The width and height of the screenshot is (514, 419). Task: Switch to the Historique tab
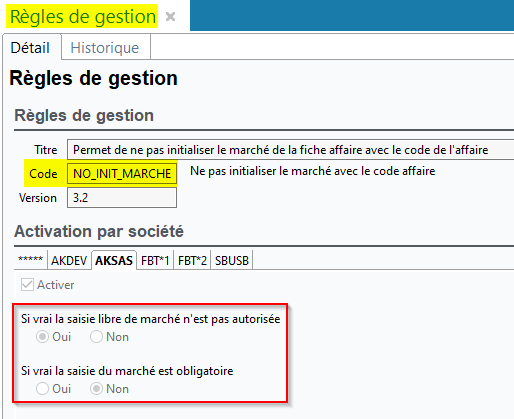click(x=106, y=48)
